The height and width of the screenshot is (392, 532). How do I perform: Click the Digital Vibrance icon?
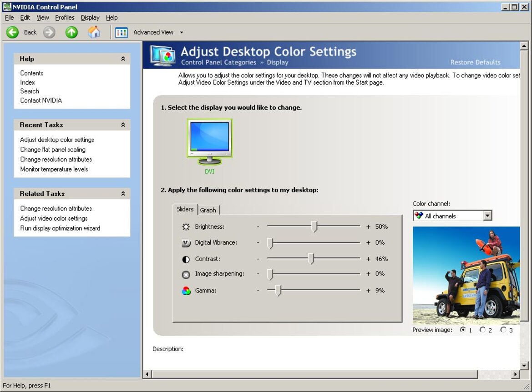click(186, 243)
